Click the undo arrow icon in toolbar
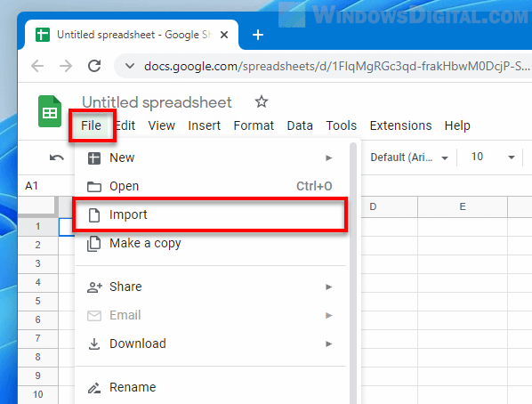 57,158
